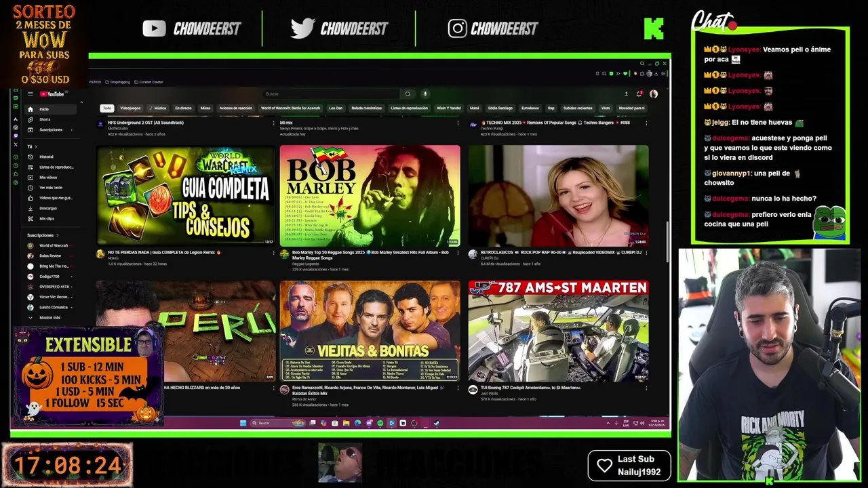This screenshot has height=488, width=868.
Task: Open Historial in the sidebar
Action: pyautogui.click(x=50, y=157)
